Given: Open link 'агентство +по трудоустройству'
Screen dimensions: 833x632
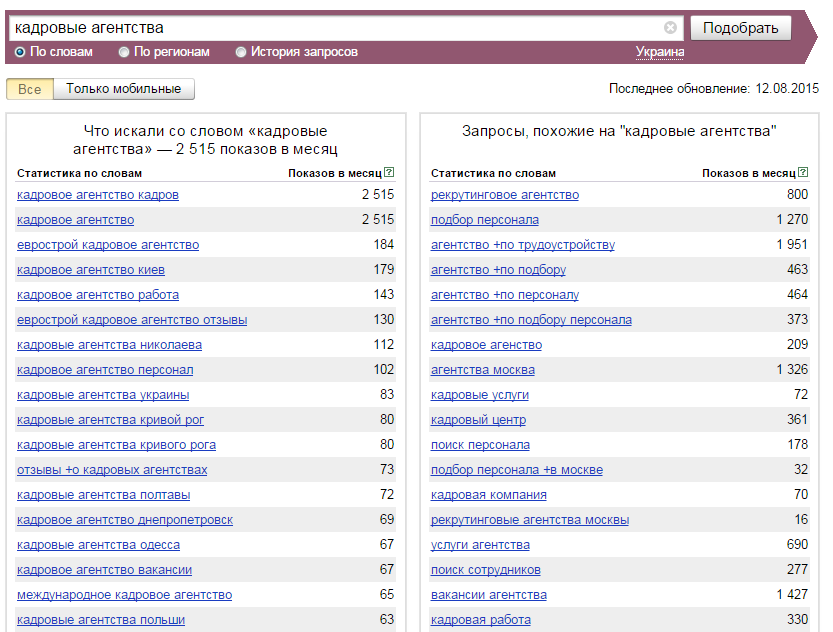Looking at the screenshot, I should tap(523, 245).
